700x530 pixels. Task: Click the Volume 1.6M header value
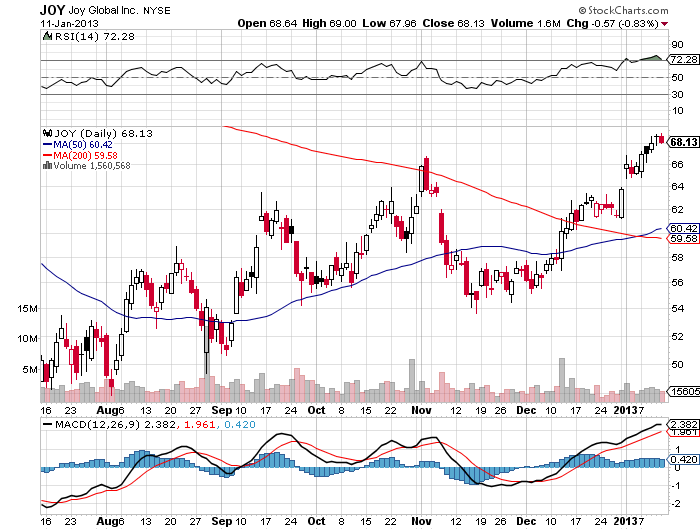525,23
